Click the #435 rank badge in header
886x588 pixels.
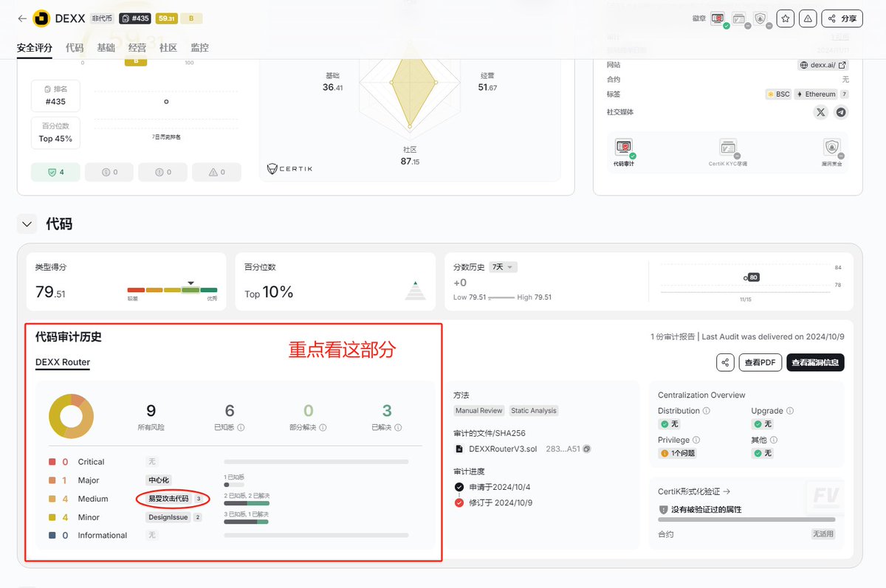(x=135, y=18)
